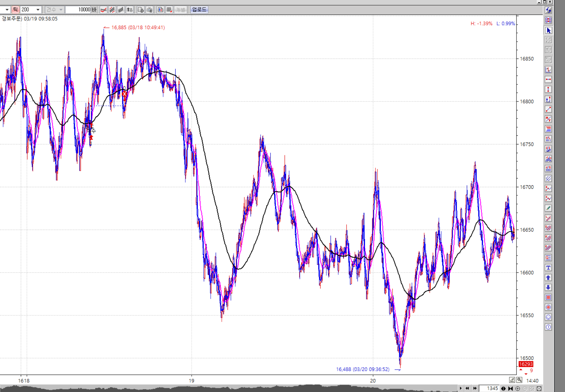The height and width of the screenshot is (392, 565).
Task: Click the blue down arrow marker tool
Action: pyautogui.click(x=548, y=287)
